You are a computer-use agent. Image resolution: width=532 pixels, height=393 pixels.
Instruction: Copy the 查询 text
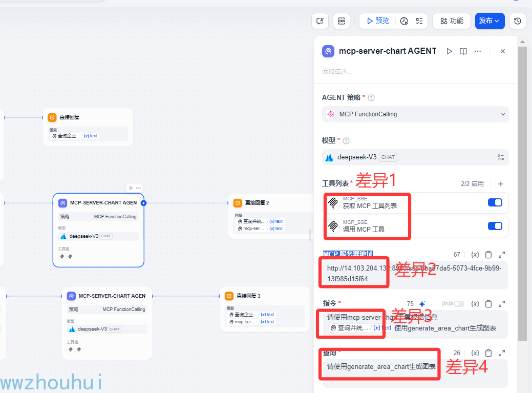pyautogui.click(x=488, y=353)
